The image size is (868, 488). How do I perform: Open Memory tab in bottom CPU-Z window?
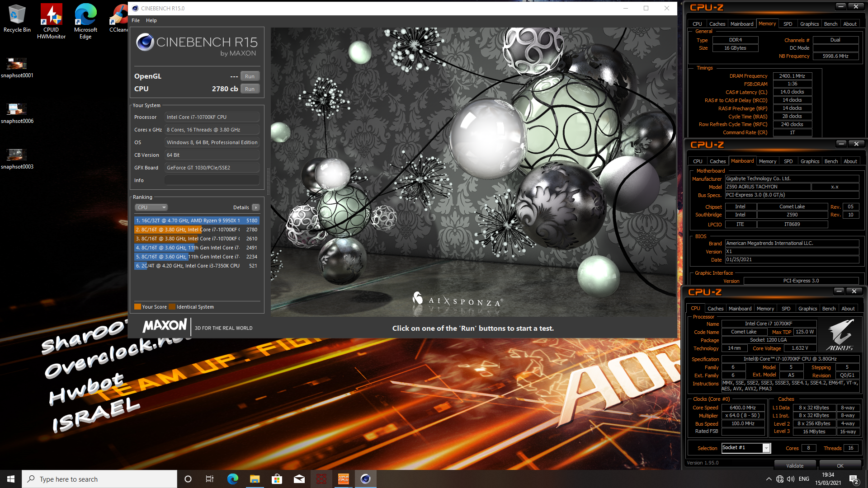765,309
